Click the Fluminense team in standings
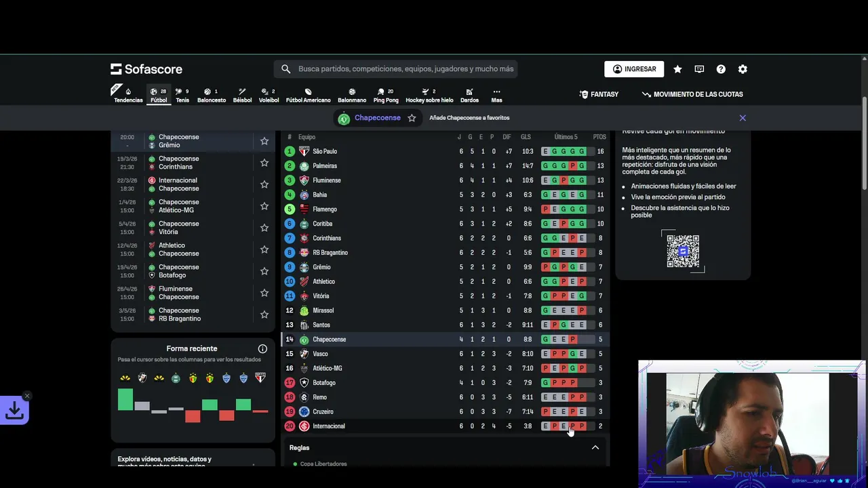The image size is (868, 488). click(326, 180)
